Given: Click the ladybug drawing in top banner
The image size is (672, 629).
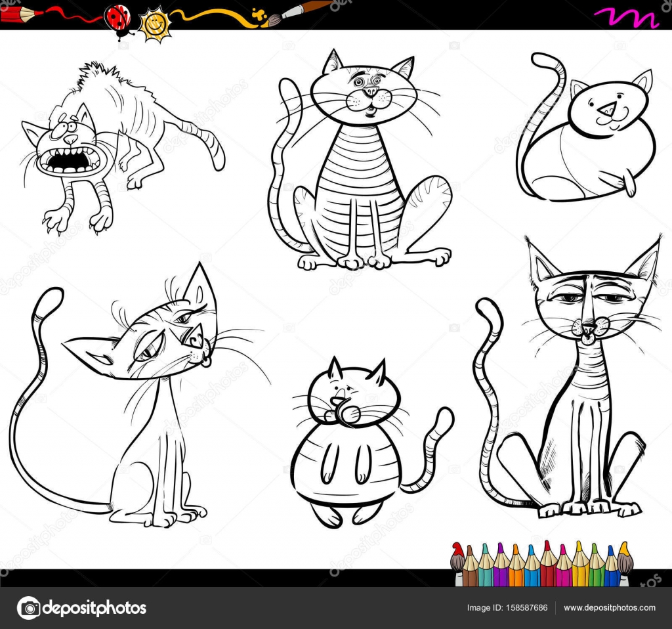Looking at the screenshot, I should pyautogui.click(x=117, y=20).
